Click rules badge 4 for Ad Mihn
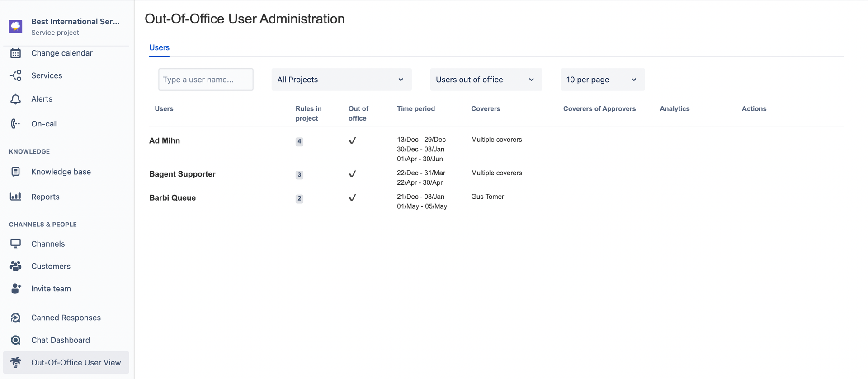This screenshot has height=379, width=868. [299, 141]
